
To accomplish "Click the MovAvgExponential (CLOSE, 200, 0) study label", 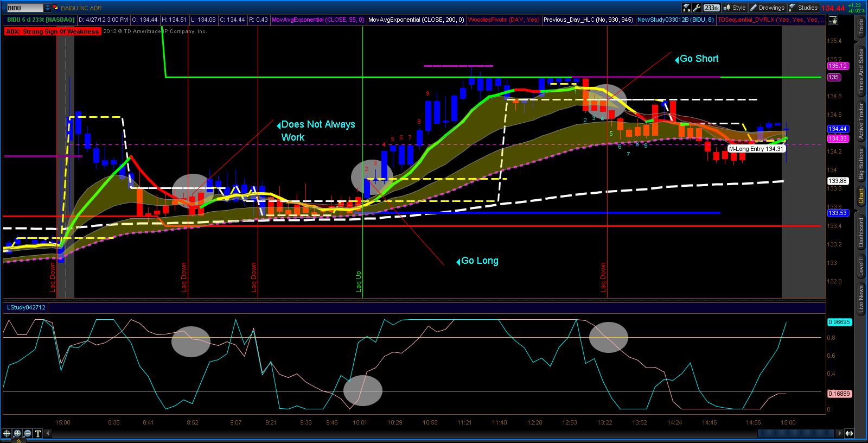I will (x=416, y=20).
